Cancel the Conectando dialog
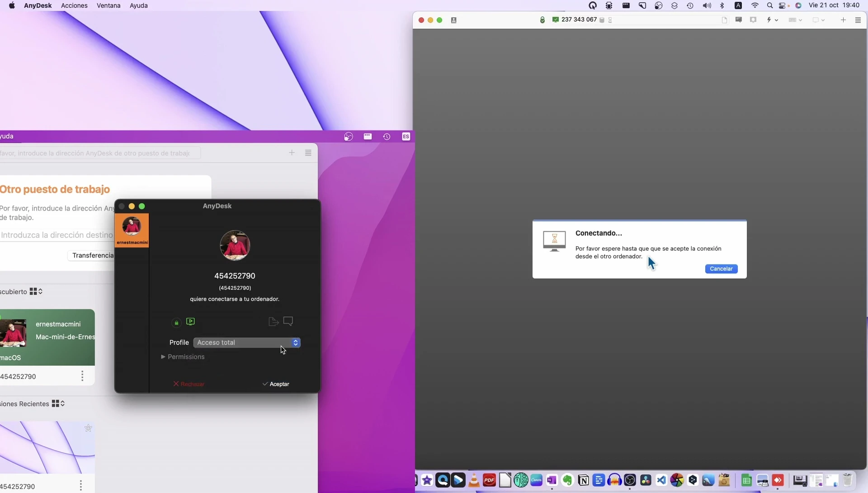Screen dimensions: 868x493 click(721, 269)
